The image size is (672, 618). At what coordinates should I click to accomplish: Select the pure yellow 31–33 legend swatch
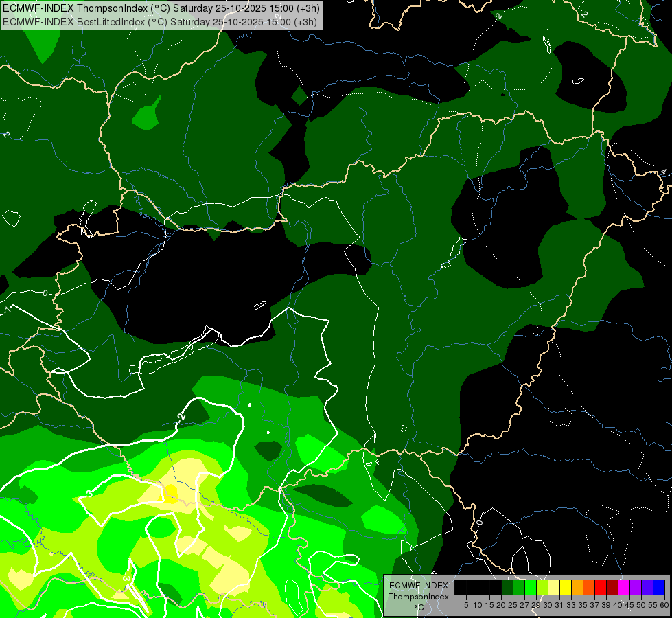(566, 587)
